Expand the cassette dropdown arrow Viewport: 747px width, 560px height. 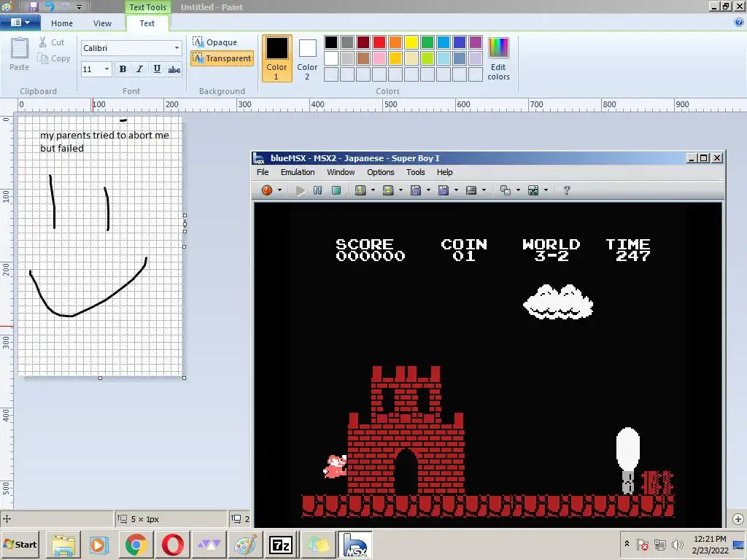pos(484,190)
